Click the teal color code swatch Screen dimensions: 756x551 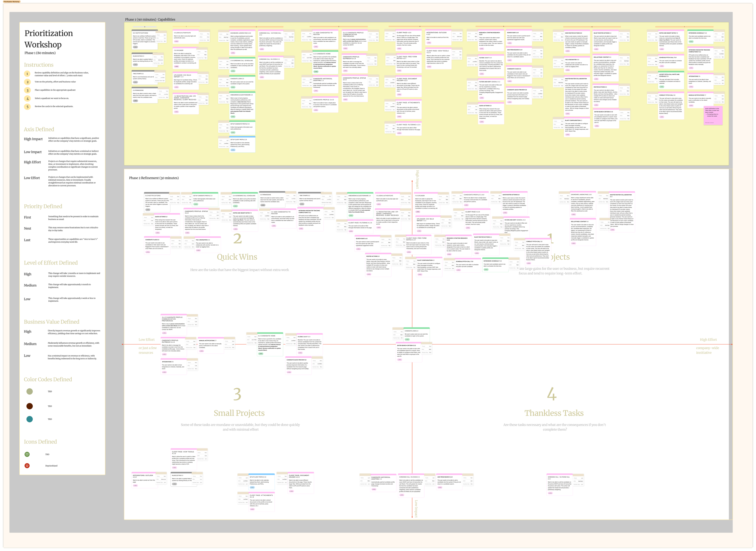tap(29, 419)
